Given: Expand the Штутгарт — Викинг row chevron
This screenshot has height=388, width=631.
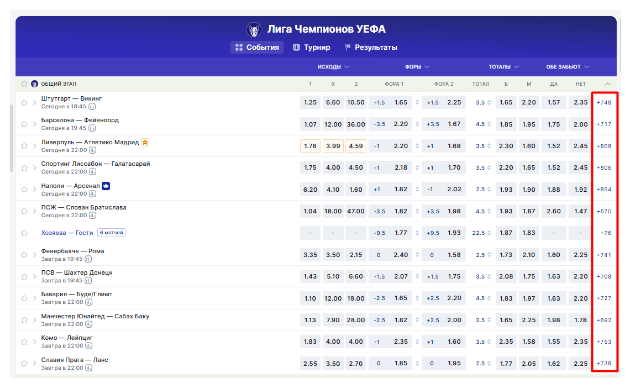Looking at the screenshot, I should click(x=35, y=103).
